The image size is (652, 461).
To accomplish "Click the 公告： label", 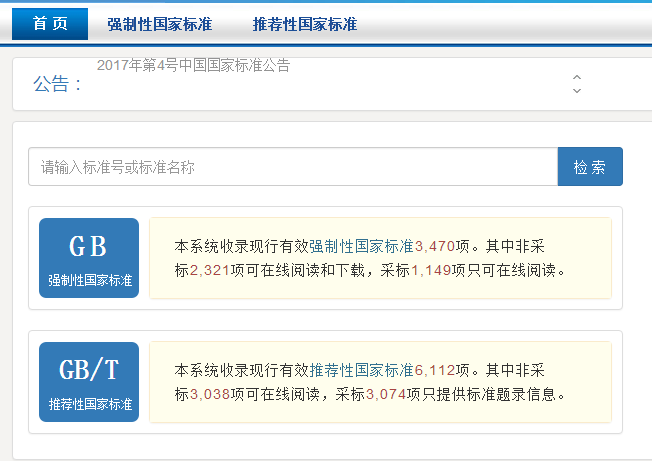I will coord(57,84).
